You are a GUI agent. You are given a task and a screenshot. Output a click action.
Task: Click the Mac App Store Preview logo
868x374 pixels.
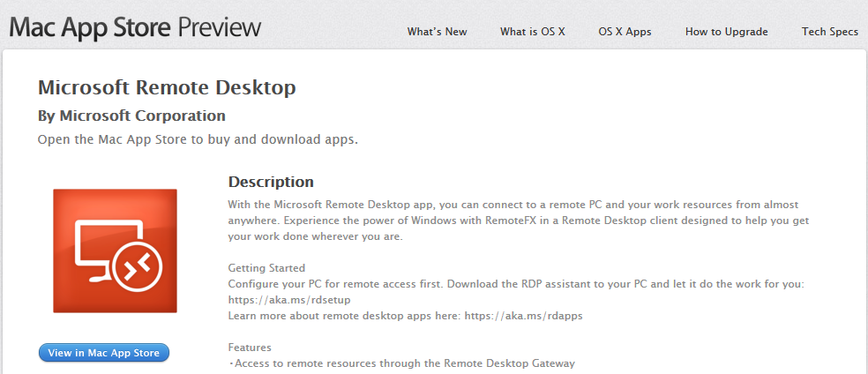coord(135,27)
